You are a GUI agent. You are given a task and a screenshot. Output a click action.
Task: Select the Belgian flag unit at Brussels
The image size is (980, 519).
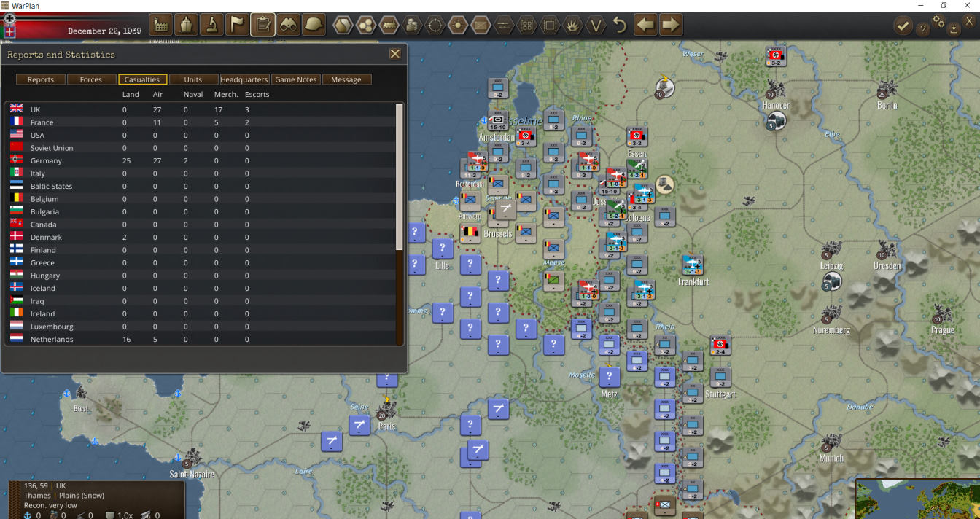(470, 234)
